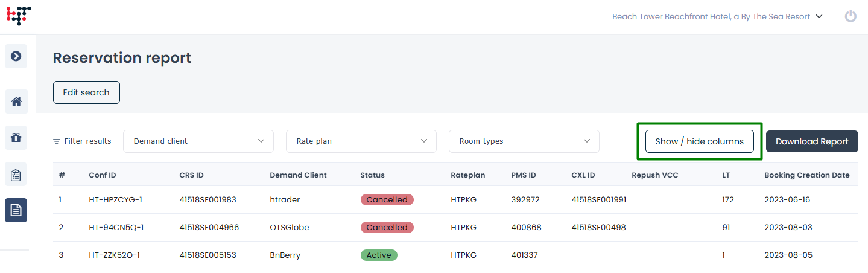Open the hotel selector at top right
This screenshot has height=273, width=868.
tap(717, 17)
